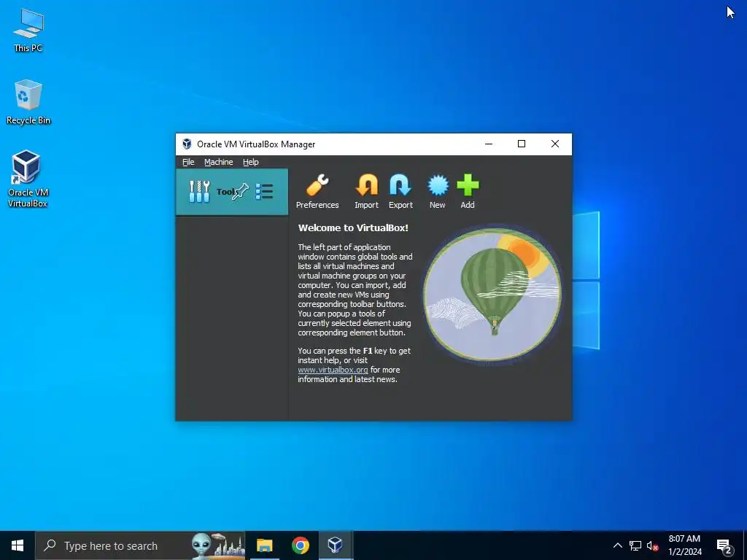Open the Action Center notifications icon
Viewport: 747px width, 560px height.
coord(724,545)
